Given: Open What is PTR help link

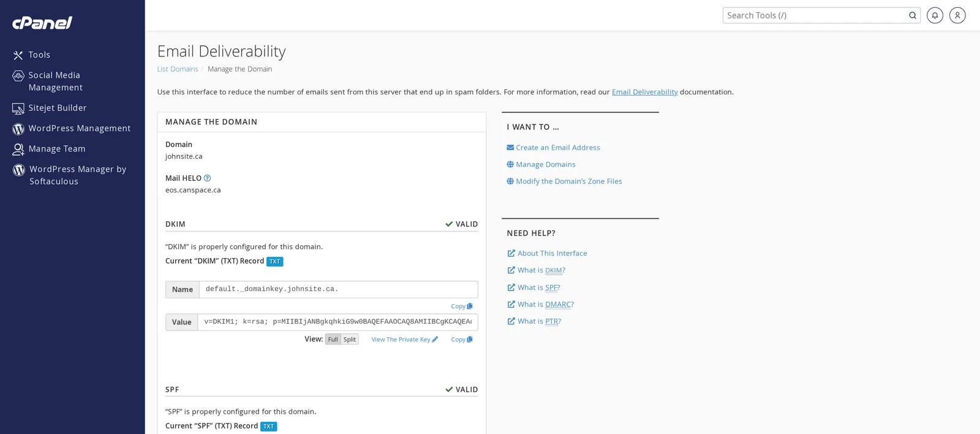Looking at the screenshot, I should tap(540, 321).
